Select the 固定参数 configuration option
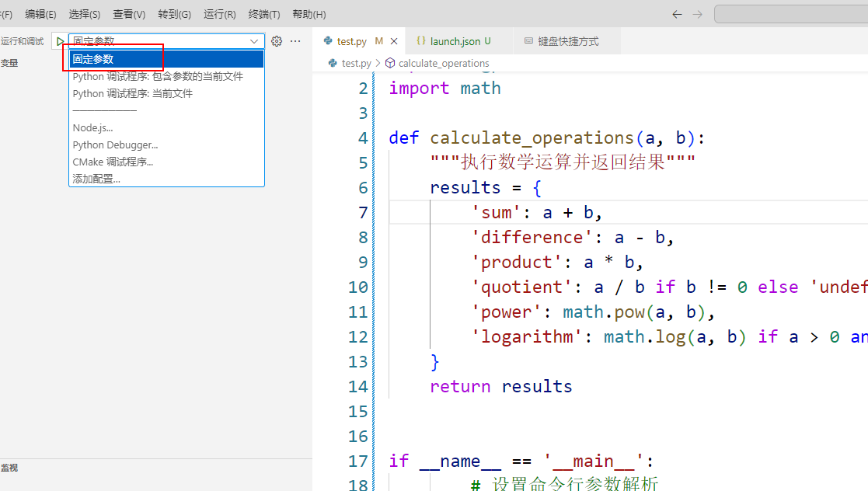 [166, 59]
